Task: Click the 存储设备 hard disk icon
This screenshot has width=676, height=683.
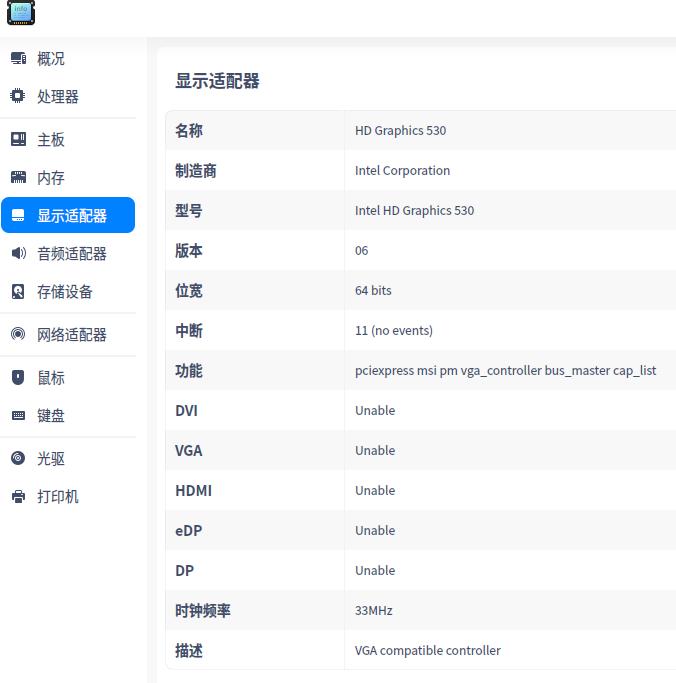Action: [x=18, y=291]
